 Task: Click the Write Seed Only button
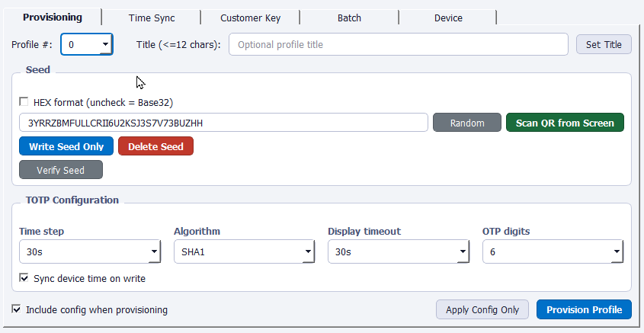click(x=66, y=146)
